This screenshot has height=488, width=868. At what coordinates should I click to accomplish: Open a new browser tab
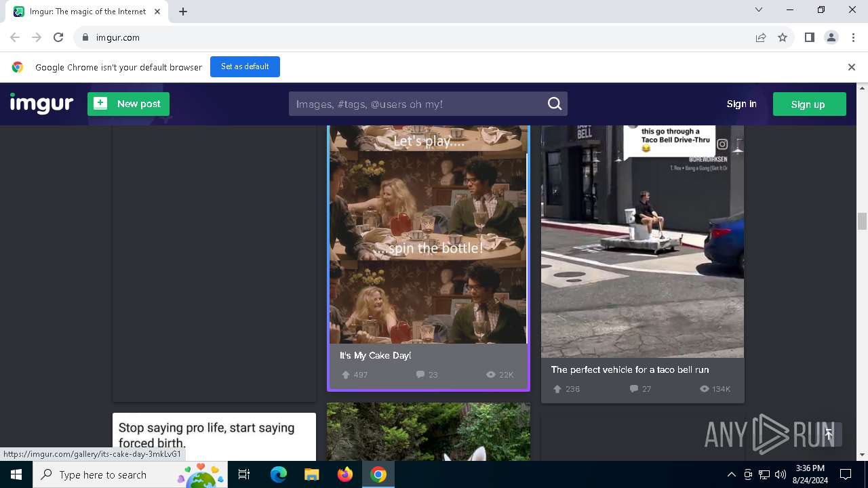[x=183, y=12]
